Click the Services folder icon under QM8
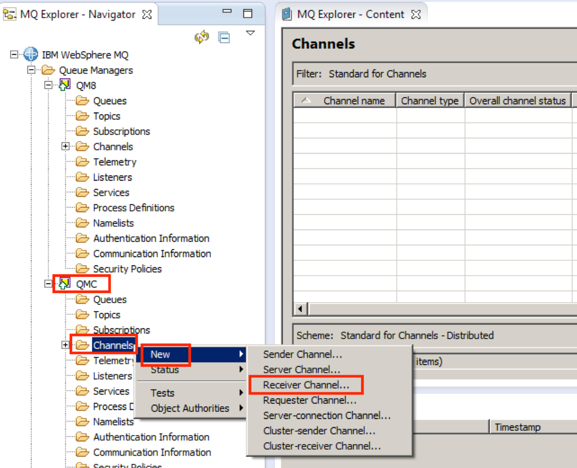 tap(82, 192)
